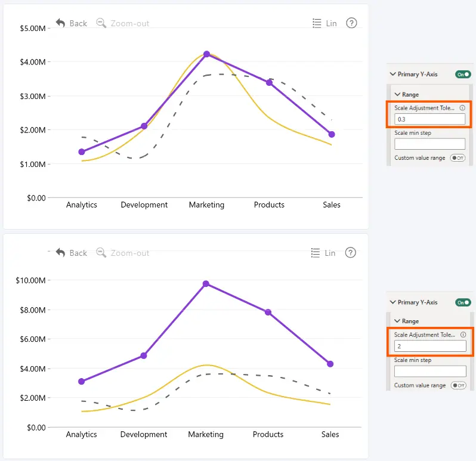This screenshot has height=461, width=476.
Task: Open the help question mark in top chart
Action: pyautogui.click(x=351, y=23)
